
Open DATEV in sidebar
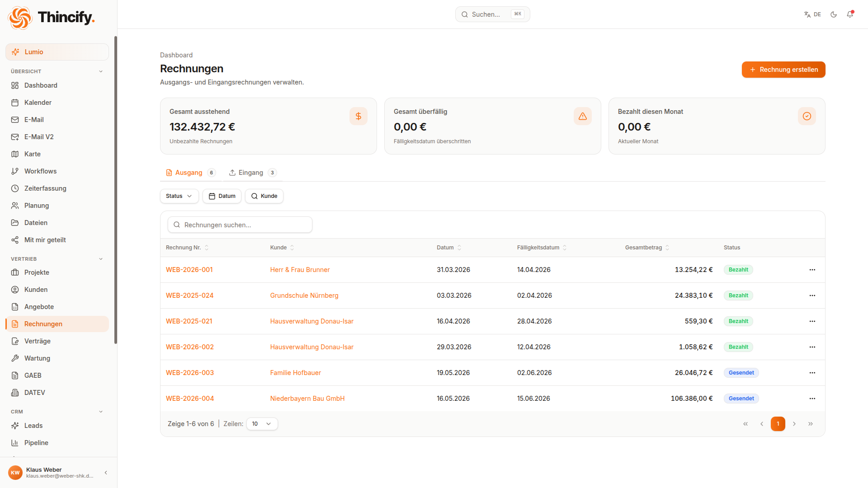tap(57, 393)
